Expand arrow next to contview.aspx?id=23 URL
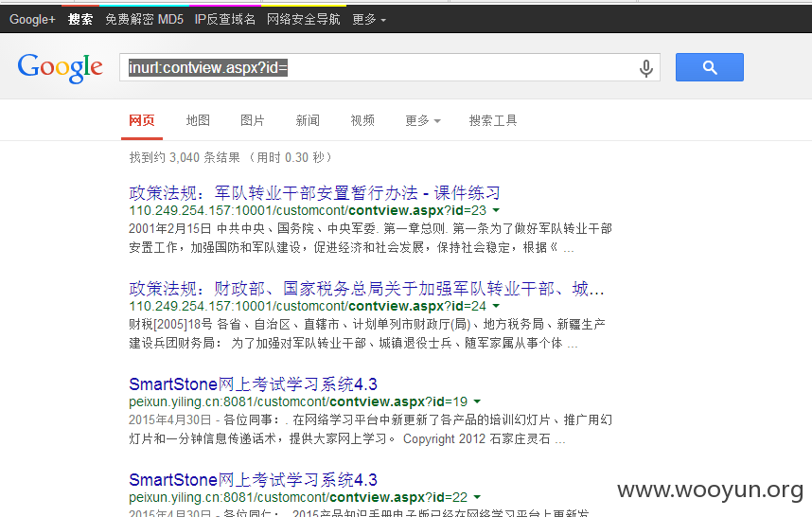This screenshot has height=517, width=812. [x=496, y=210]
